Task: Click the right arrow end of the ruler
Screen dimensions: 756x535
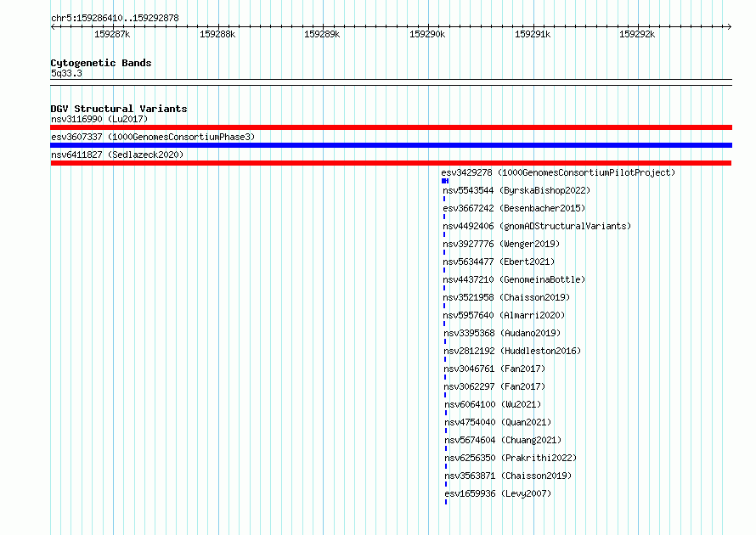Action: click(730, 26)
